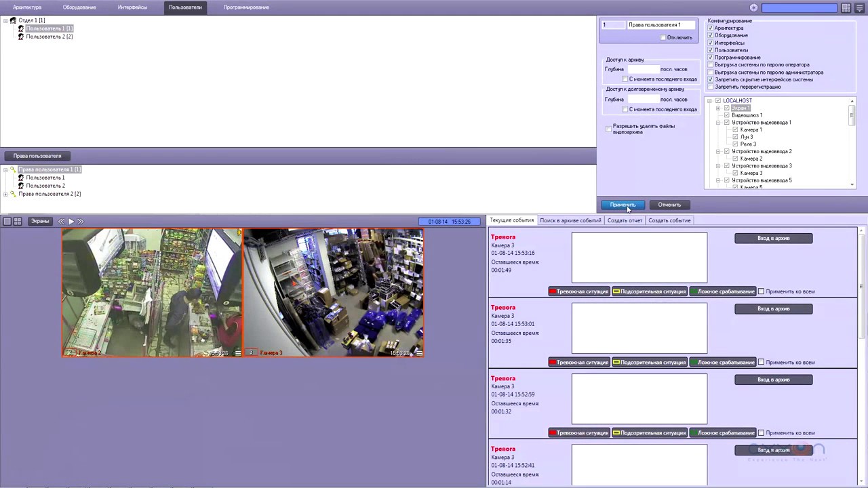
Task: Toggle archive access 'С момента последнего входа' checkbox
Action: (625, 79)
